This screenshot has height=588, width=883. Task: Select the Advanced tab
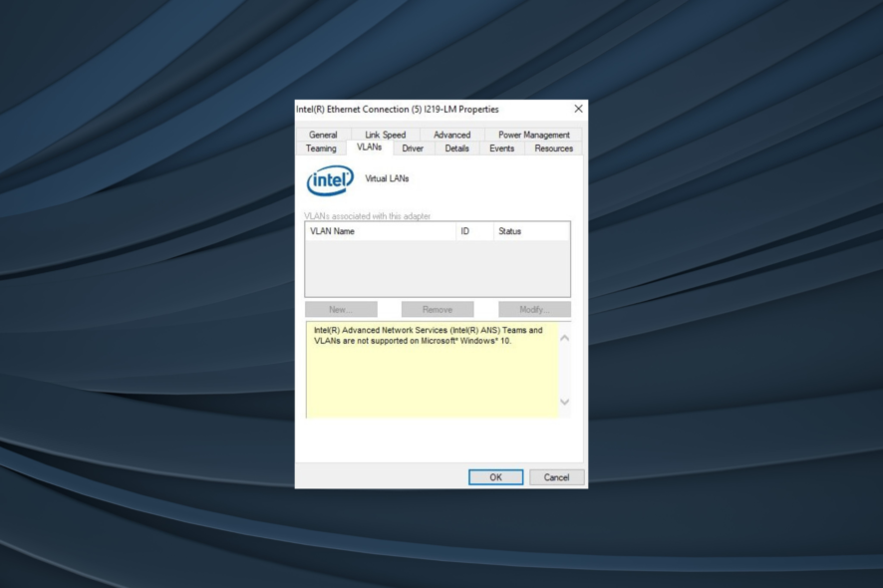coord(451,134)
